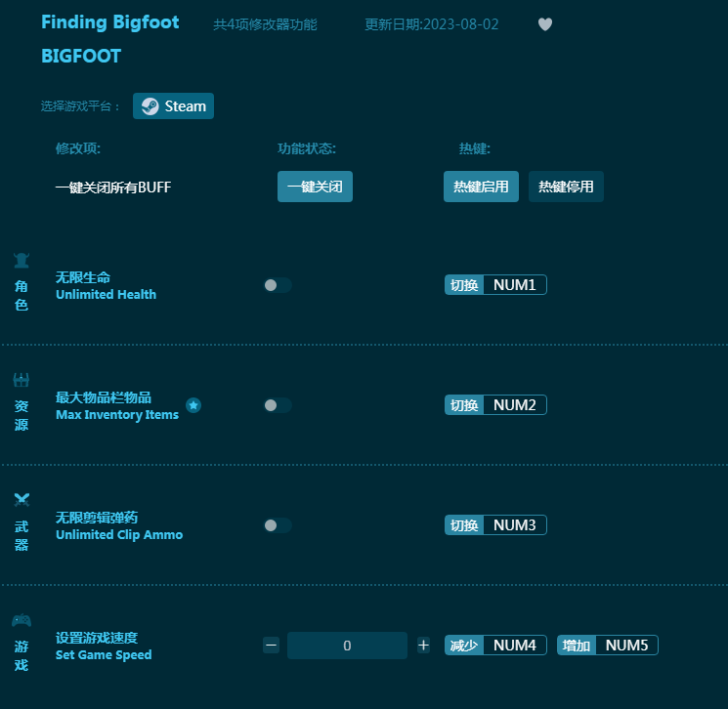
Task: Click the game speed value field
Action: pyautogui.click(x=347, y=646)
